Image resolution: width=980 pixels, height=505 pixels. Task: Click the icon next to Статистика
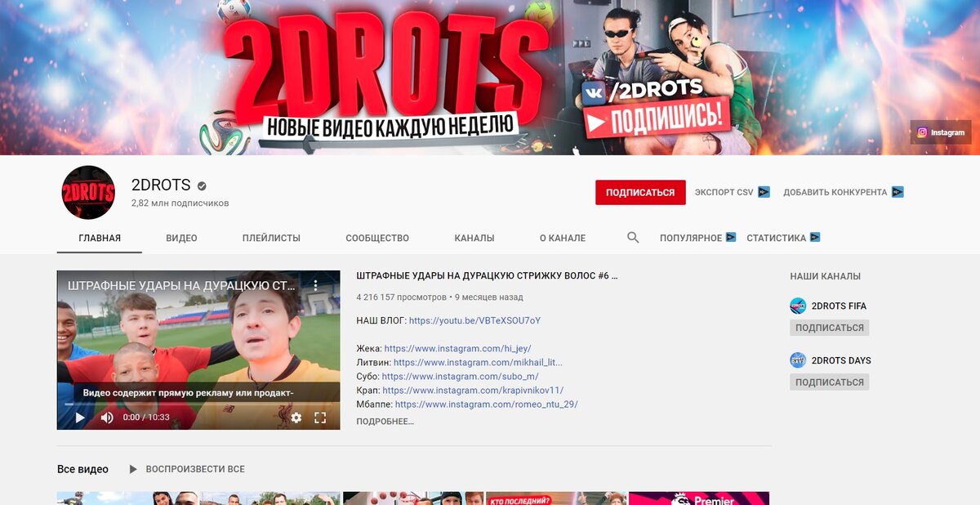[x=815, y=238]
